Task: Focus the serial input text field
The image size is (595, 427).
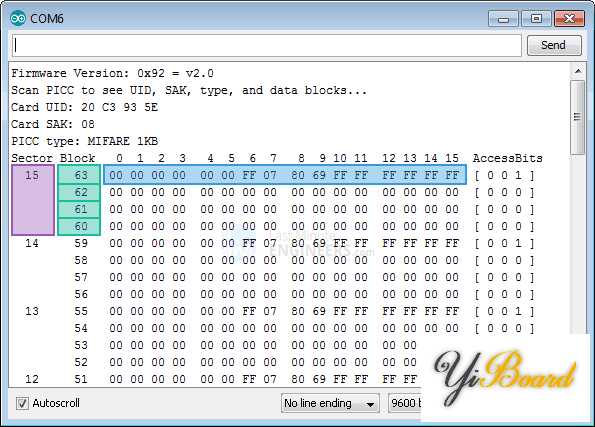Action: click(x=267, y=46)
